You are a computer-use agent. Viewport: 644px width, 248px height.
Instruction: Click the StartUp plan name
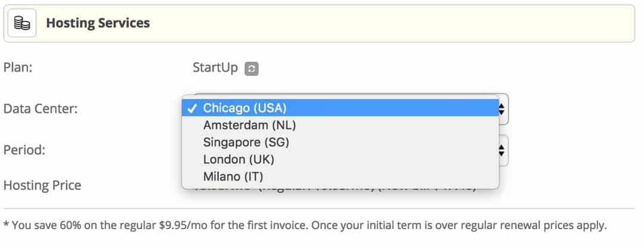pyautogui.click(x=215, y=67)
